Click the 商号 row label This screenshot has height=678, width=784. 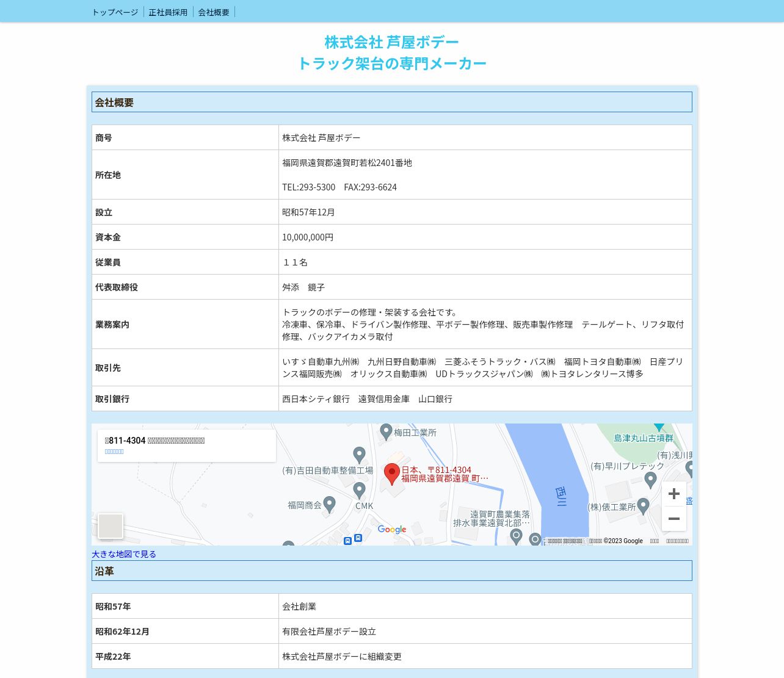click(x=104, y=138)
